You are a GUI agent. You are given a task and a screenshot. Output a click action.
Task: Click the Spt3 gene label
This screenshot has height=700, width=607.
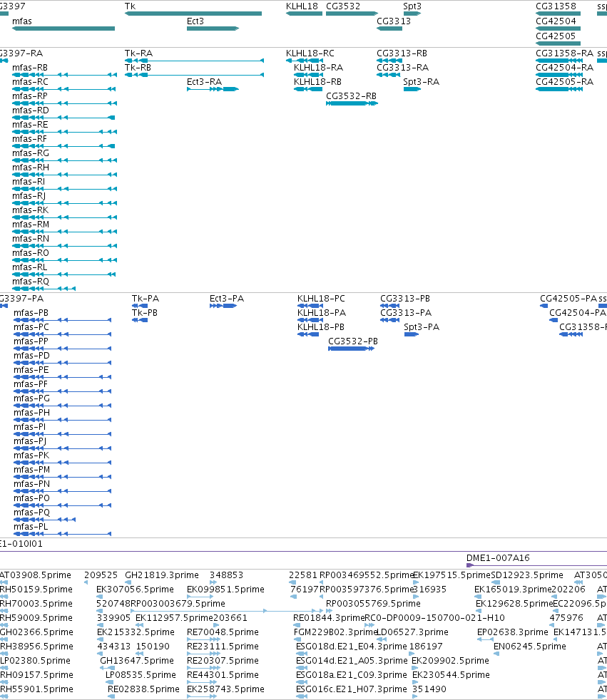click(x=412, y=6)
